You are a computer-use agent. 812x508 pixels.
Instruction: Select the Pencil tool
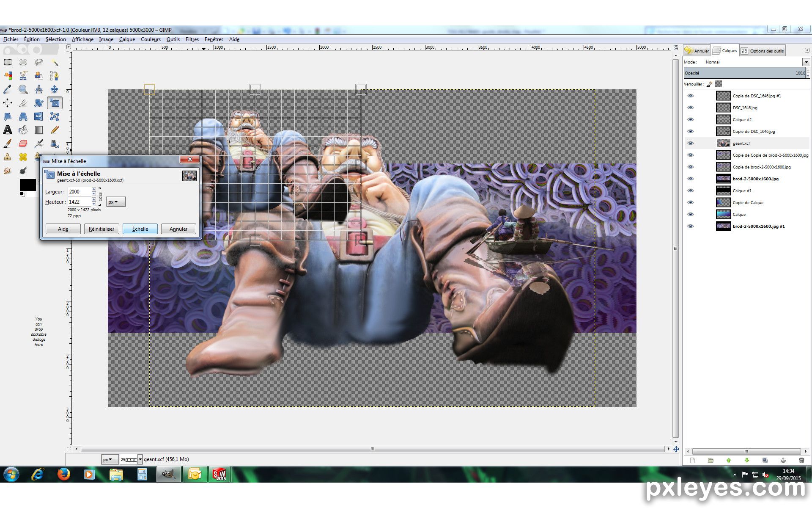[x=55, y=130]
